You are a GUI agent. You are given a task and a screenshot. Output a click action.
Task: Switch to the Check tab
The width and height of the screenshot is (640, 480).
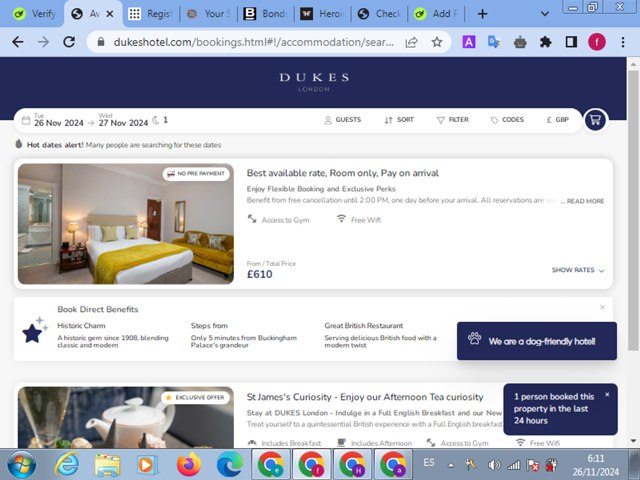[379, 14]
